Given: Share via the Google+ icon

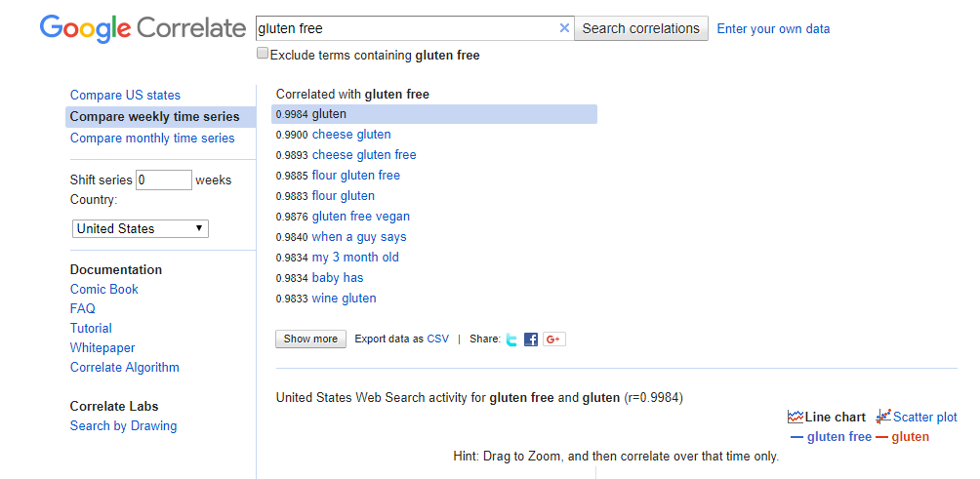Looking at the screenshot, I should click(554, 339).
